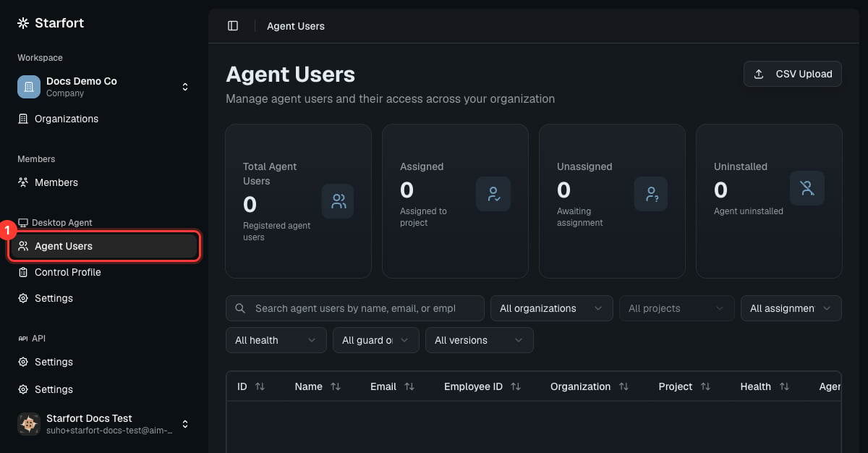Click the Agent Users breadcrumb in top bar
868x453 pixels.
(x=296, y=26)
